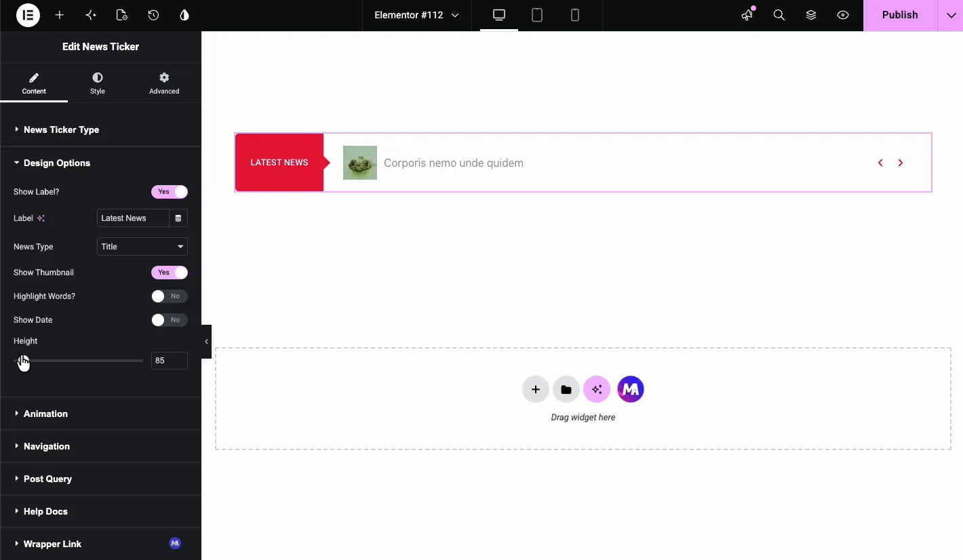The width and height of the screenshot is (963, 560).
Task: Click the purple MA templates button
Action: coord(631,389)
